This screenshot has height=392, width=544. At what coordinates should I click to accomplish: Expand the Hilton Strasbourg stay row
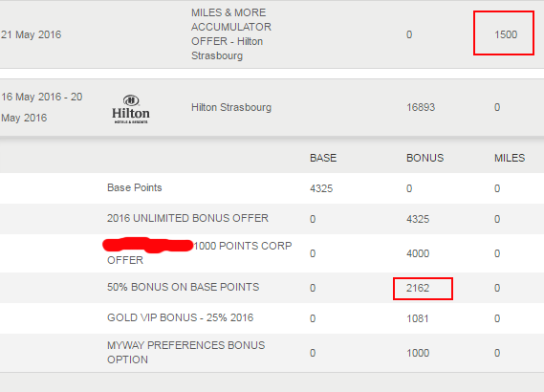(x=272, y=107)
